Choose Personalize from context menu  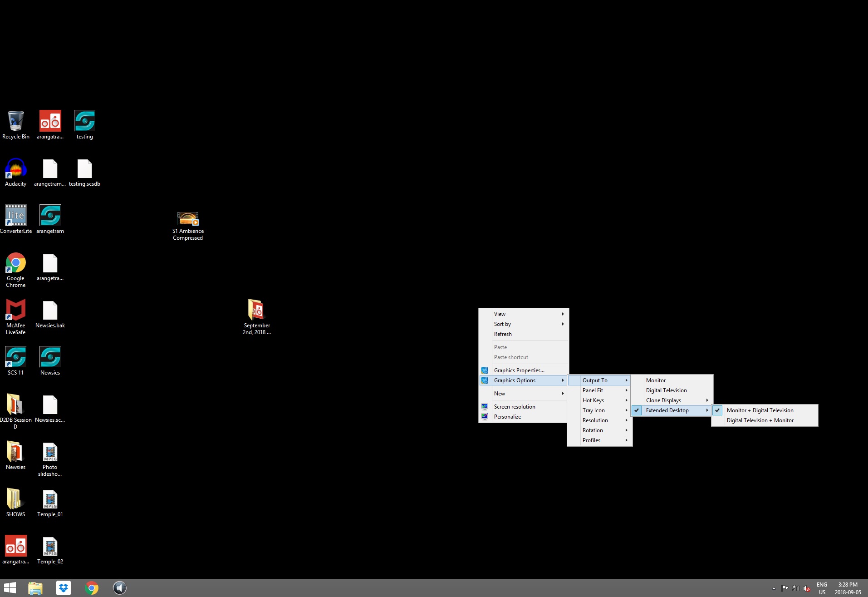tap(507, 417)
